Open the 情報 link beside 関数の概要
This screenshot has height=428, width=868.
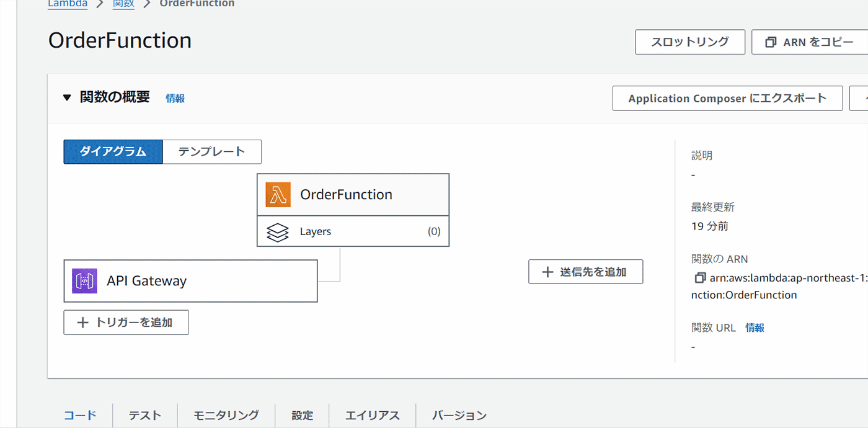[175, 99]
